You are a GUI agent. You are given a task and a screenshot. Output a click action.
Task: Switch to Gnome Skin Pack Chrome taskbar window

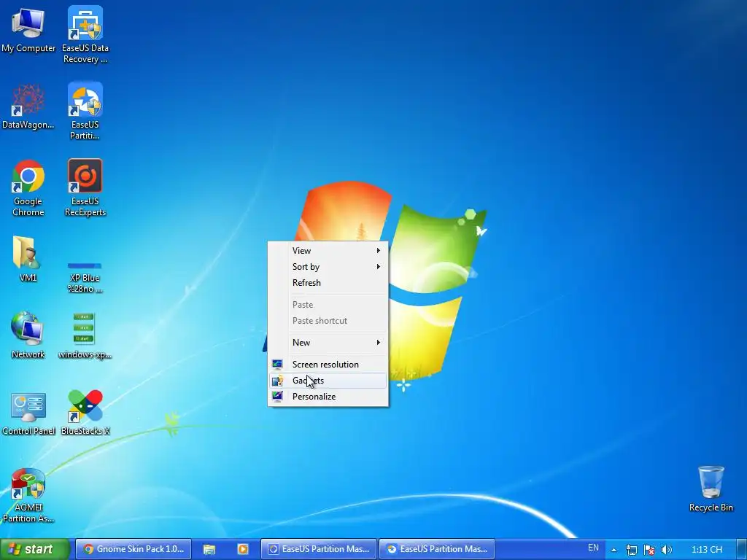[x=133, y=549]
